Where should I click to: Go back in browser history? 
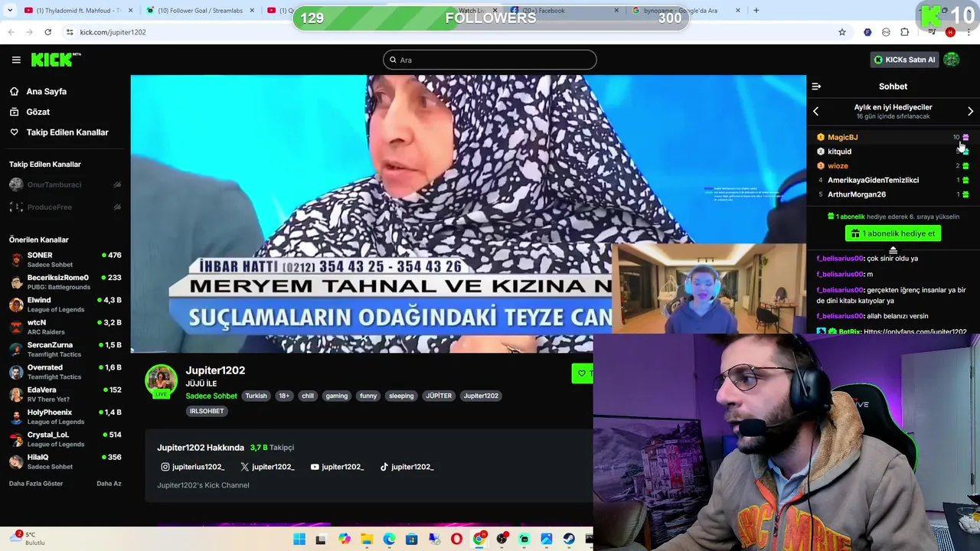(11, 32)
